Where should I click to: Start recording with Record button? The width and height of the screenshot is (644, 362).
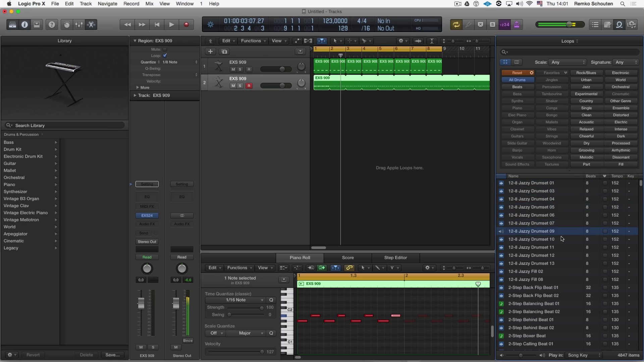[186, 24]
